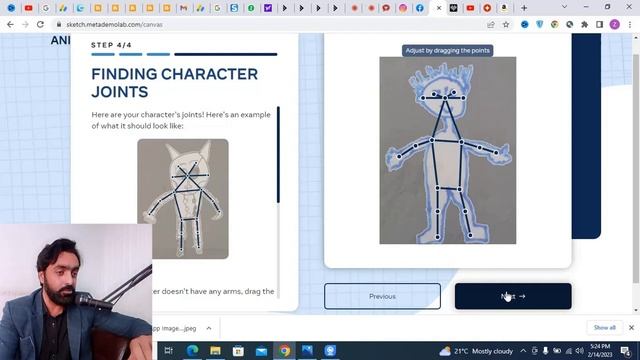Viewport: 640px width, 360px height.
Task: Bookmark this page with the star icon
Action: (x=506, y=24)
